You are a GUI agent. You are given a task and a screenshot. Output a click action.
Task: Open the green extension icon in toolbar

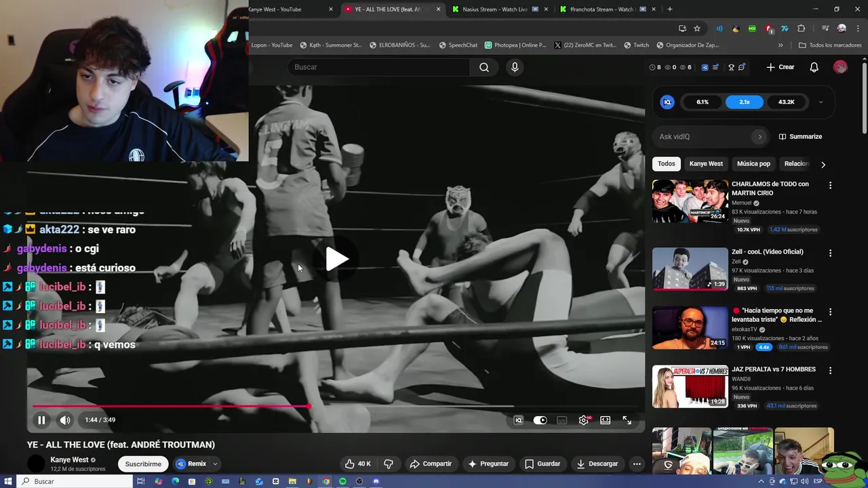(752, 28)
